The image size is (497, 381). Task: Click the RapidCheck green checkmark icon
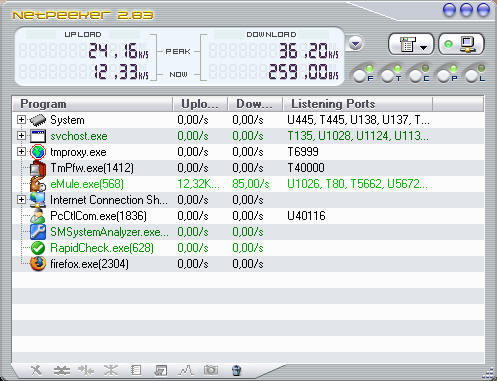coord(38,248)
